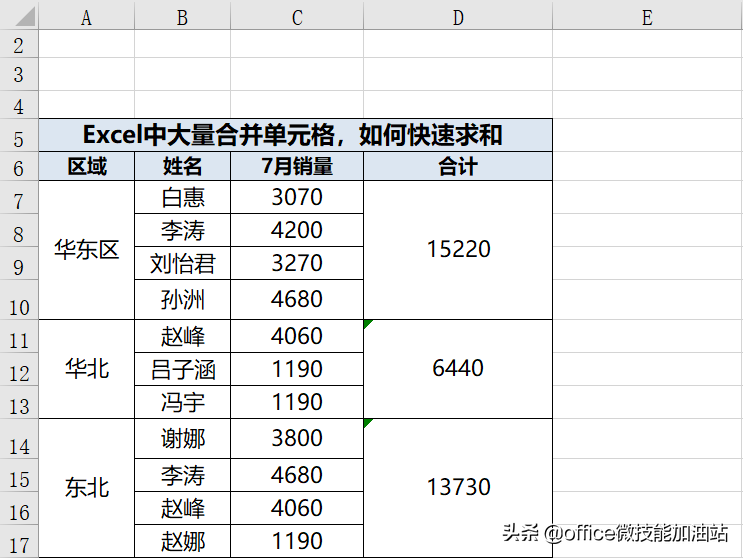Select the merged '华东区' cell

(x=87, y=250)
